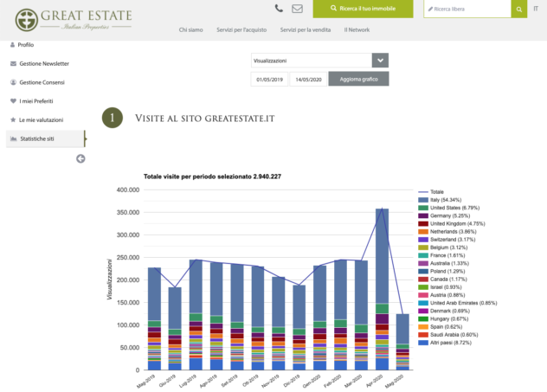Click the Giu-2019 chart bar
This screenshot has height=392, width=547.
175,329
